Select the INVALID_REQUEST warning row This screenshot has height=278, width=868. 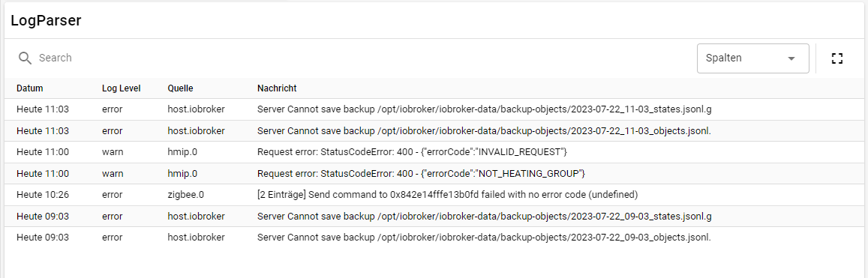(434, 152)
